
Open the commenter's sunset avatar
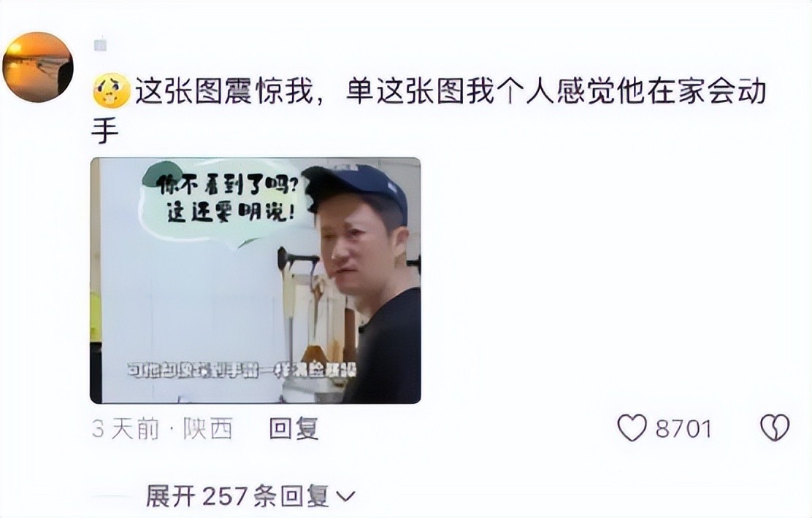(x=38, y=66)
